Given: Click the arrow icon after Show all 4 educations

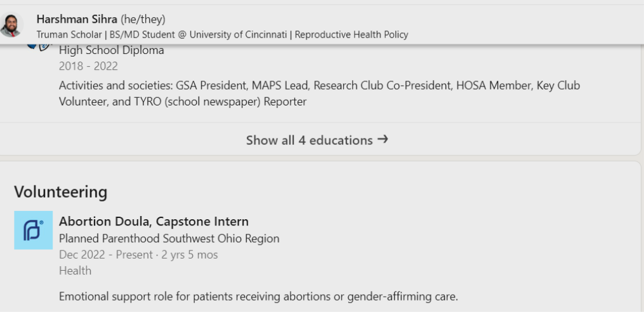Looking at the screenshot, I should tap(383, 140).
